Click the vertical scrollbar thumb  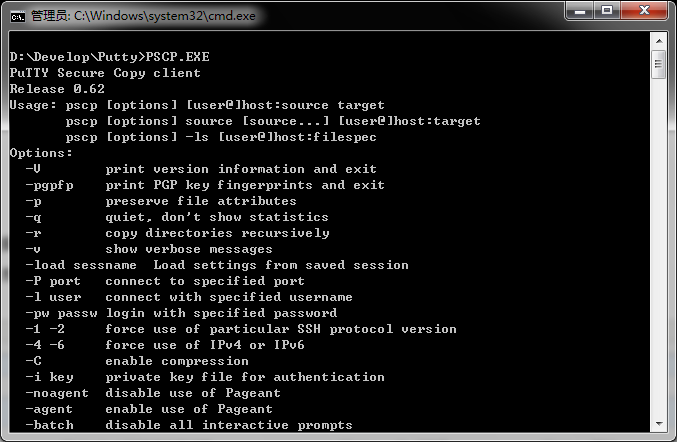658,64
